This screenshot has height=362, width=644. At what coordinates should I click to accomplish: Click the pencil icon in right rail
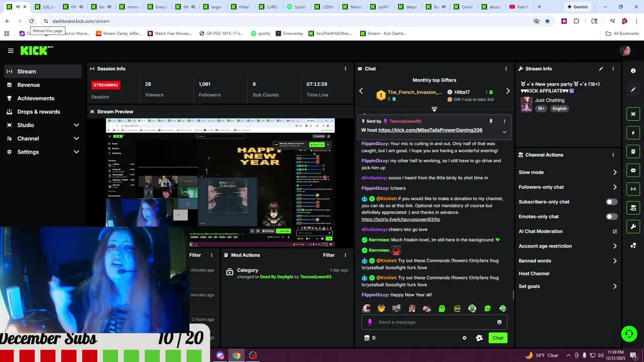[x=633, y=89]
